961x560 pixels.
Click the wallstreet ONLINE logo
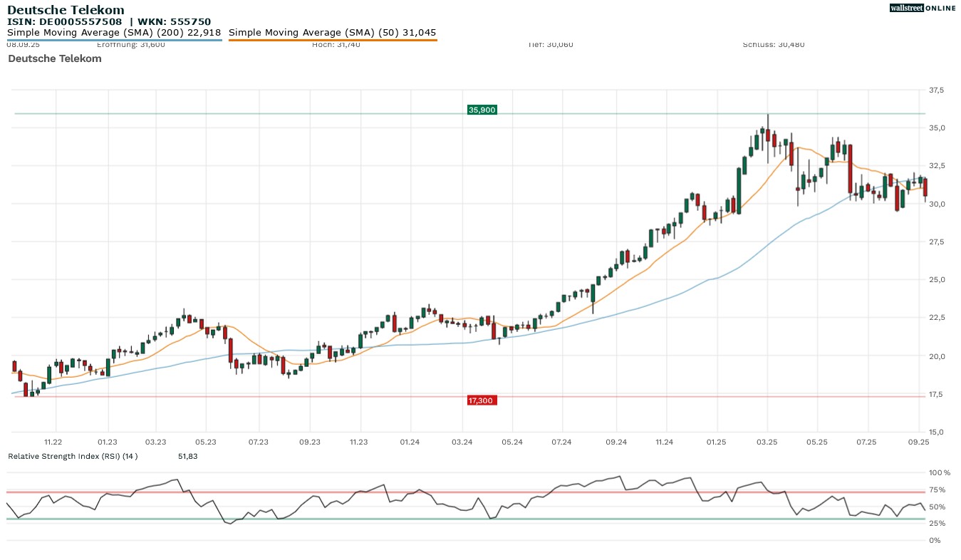tap(923, 8)
